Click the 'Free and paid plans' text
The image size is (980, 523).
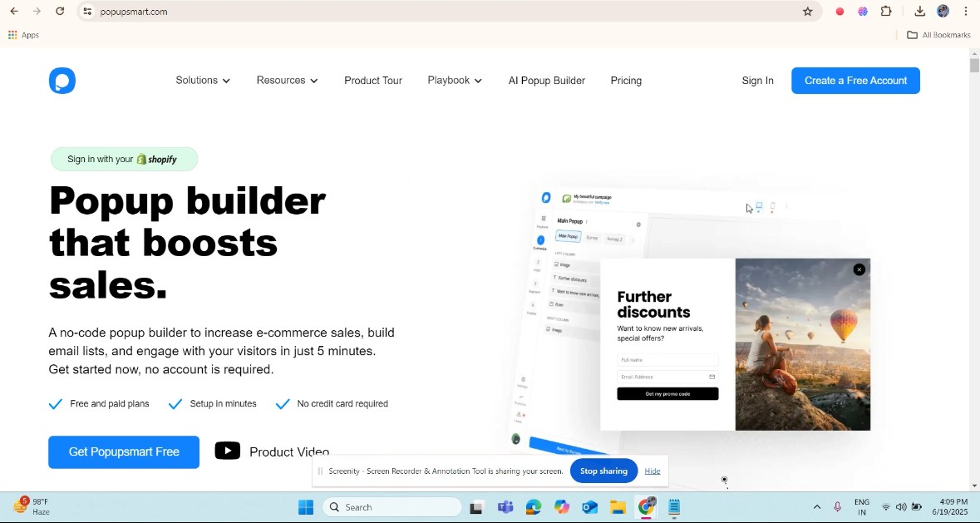pos(110,403)
